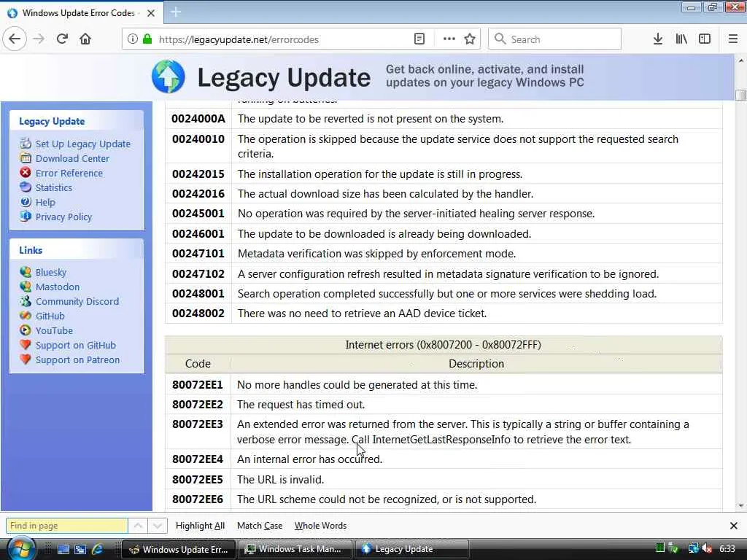Click the Code column header
This screenshot has width=747, height=560.
click(x=198, y=364)
